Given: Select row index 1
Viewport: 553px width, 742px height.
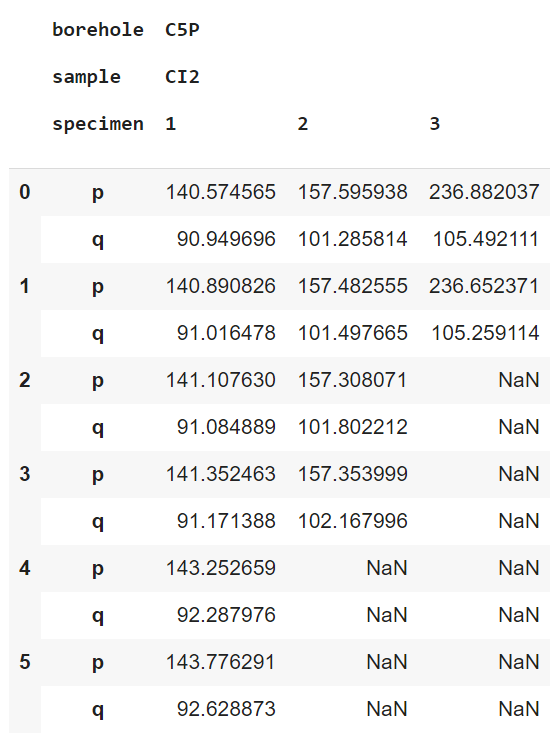Looking at the screenshot, I should pyautogui.click(x=25, y=286).
